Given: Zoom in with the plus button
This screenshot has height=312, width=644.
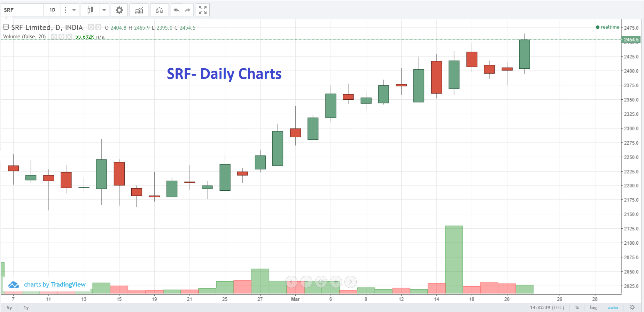Looking at the screenshot, I should [336, 282].
